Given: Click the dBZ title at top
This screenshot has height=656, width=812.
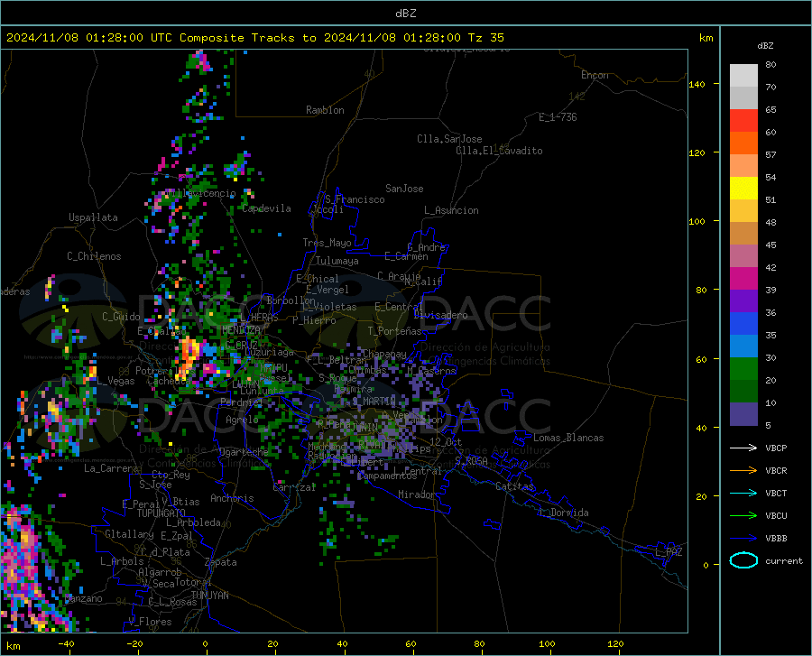Looking at the screenshot, I should (x=405, y=14).
